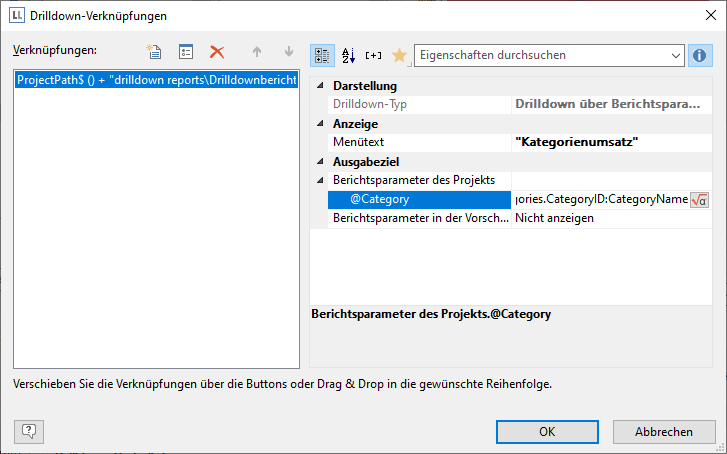727x454 pixels.
Task: Collapse Berichtsparameter des Projekts node
Action: pyautogui.click(x=320, y=180)
